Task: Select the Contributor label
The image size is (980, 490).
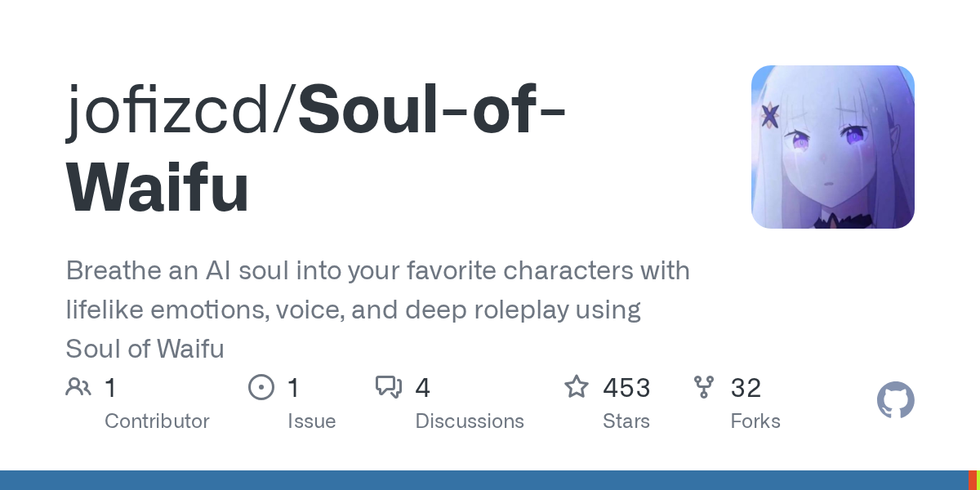Action: point(157,421)
